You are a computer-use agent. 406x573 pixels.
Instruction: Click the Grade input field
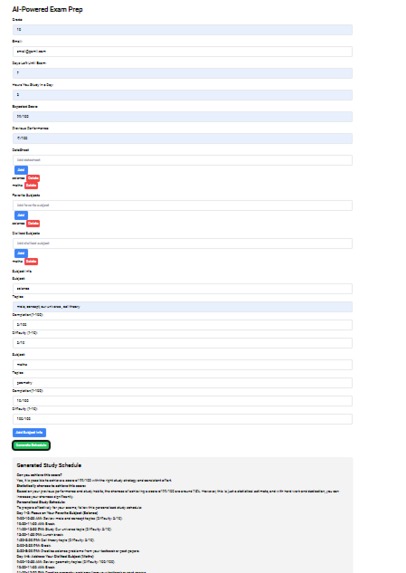[x=182, y=30]
